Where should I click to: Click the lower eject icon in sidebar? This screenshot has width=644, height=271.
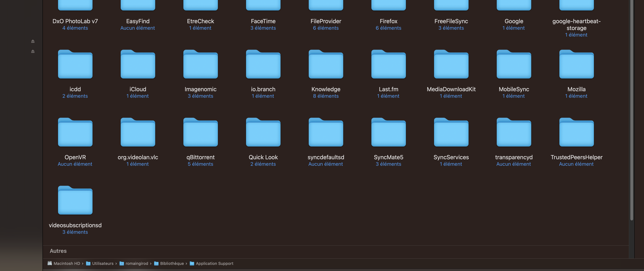(33, 51)
